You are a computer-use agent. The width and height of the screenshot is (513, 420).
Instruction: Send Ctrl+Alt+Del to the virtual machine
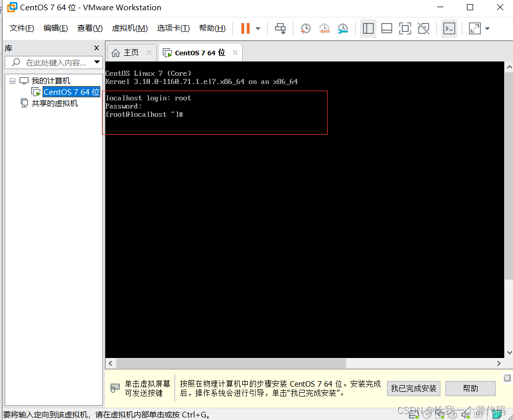click(x=281, y=29)
